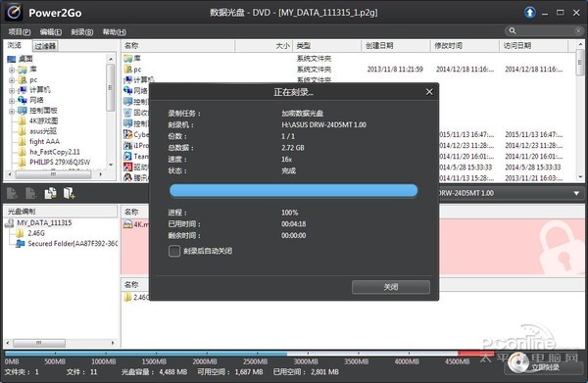Sort by the 访问日期 column header
Viewport: 588px width, 383px height.
[x=533, y=46]
